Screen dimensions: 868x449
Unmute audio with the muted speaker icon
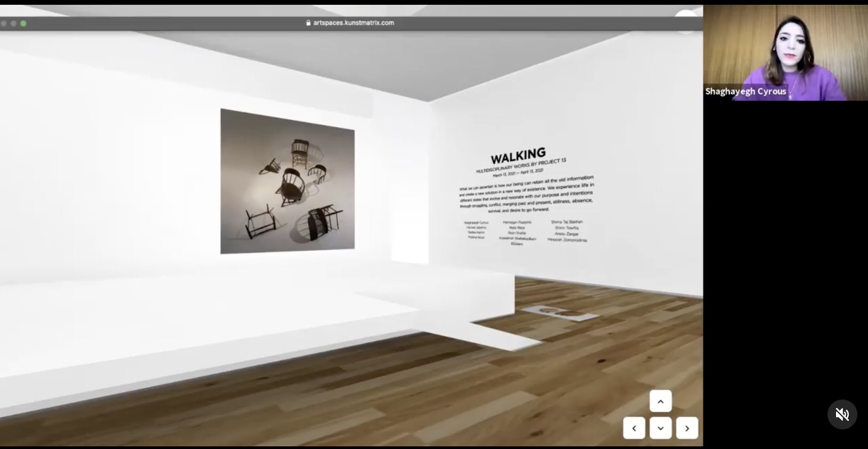[842, 414]
